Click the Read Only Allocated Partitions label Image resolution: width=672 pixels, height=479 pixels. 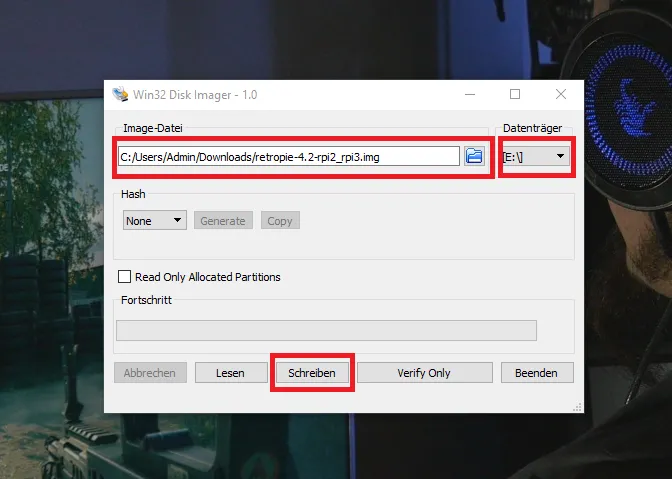[207, 277]
